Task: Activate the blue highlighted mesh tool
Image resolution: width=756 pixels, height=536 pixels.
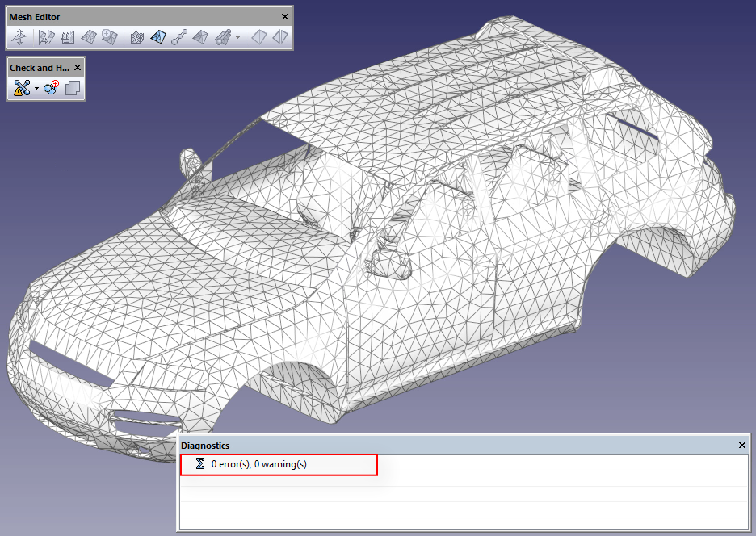Action: [158, 37]
